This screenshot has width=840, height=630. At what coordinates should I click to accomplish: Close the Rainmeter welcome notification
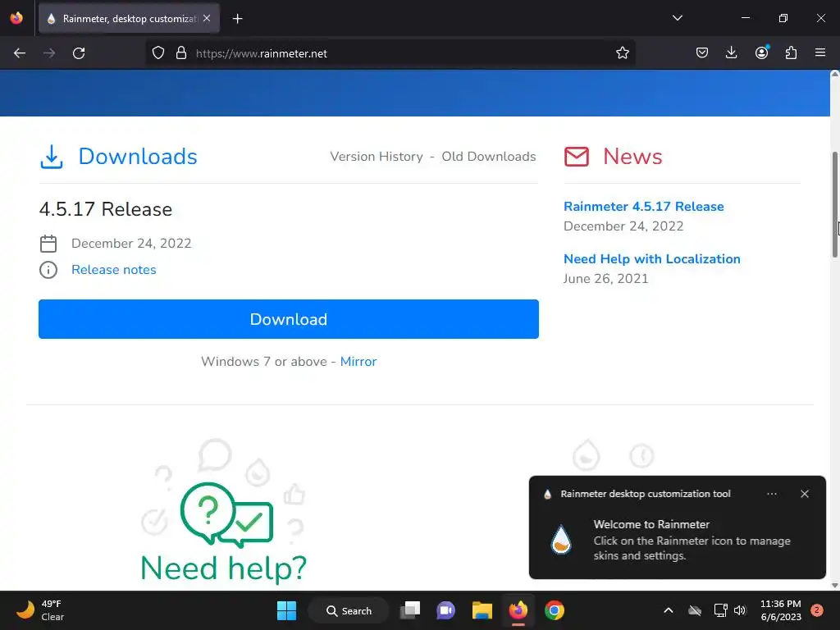point(805,494)
